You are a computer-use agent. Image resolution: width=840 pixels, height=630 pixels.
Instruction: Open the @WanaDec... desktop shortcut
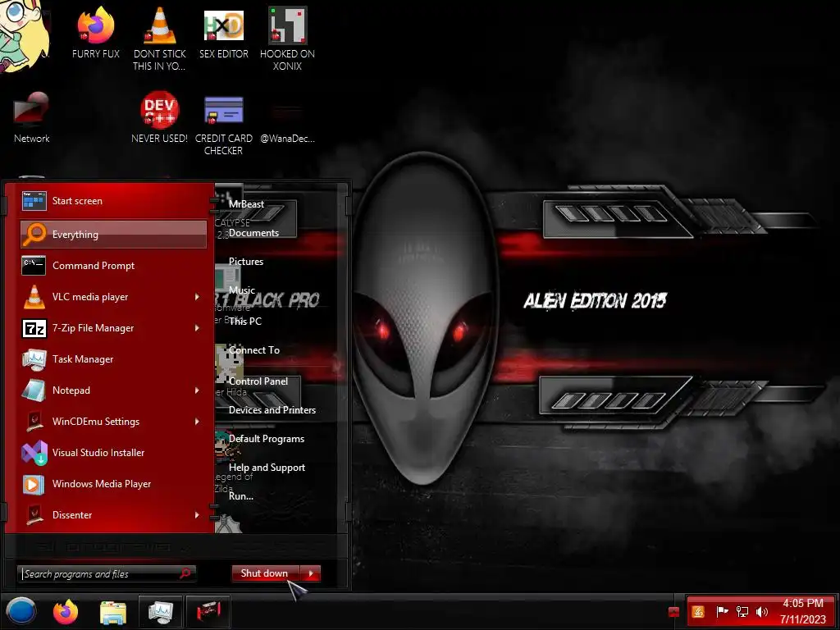pos(287,125)
